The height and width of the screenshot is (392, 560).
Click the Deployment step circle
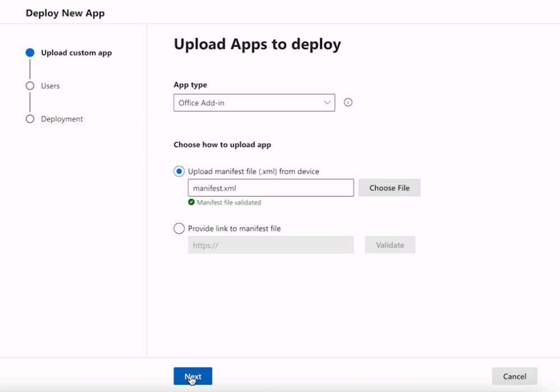(x=30, y=119)
